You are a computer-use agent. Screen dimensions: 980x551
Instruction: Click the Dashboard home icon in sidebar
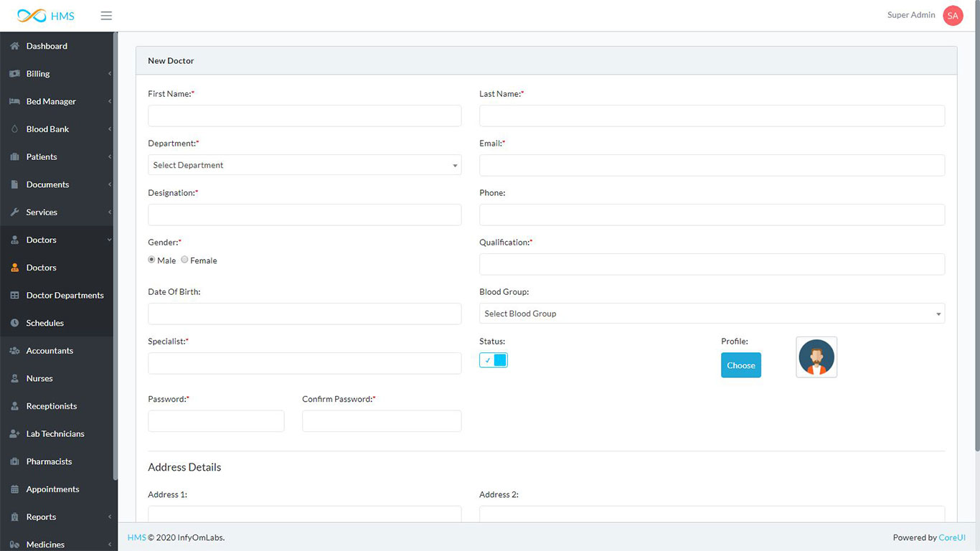point(14,46)
